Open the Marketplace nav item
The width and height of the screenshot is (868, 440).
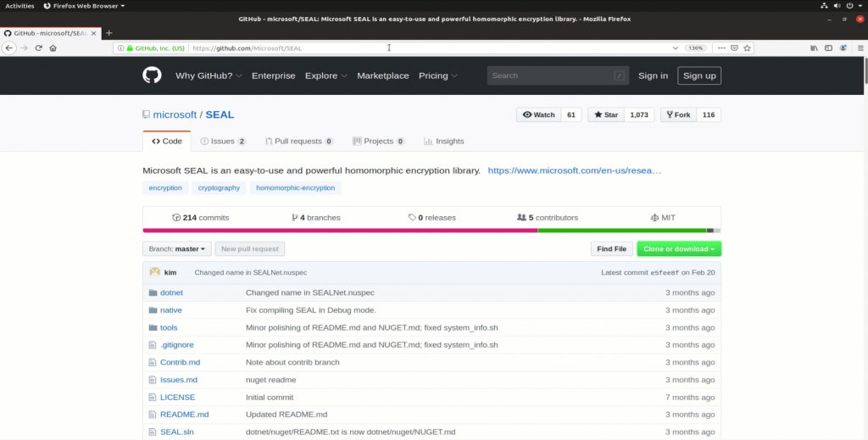[x=383, y=75]
